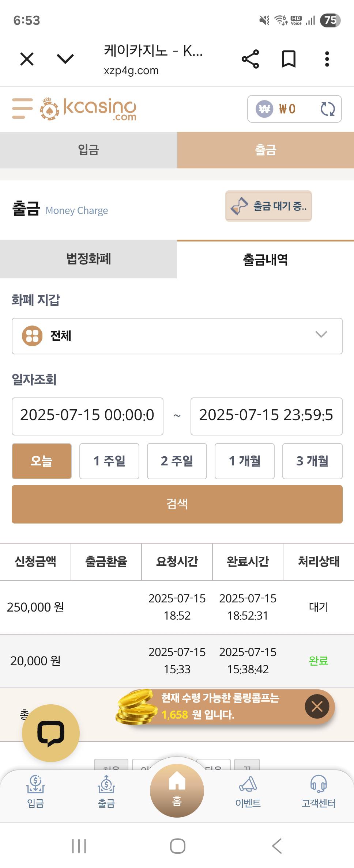Refresh the ₩0 balance with the reload icon
This screenshot has width=354, height=868.
point(327,109)
